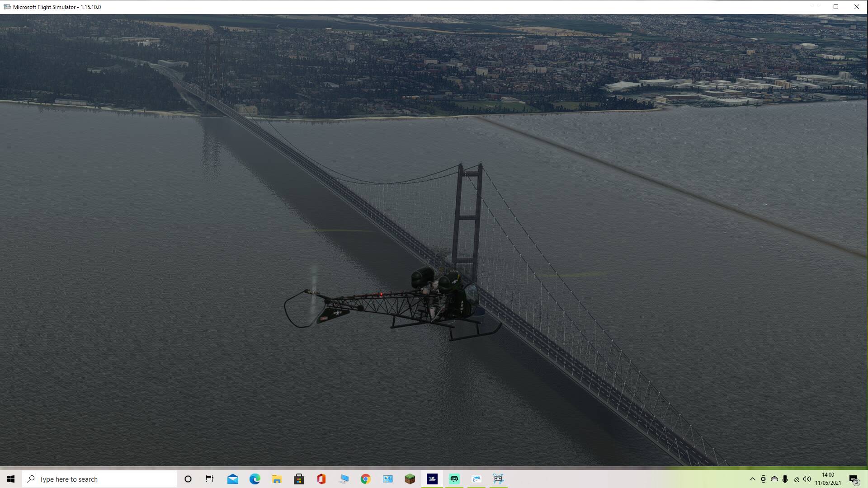Viewport: 868px width, 488px height.
Task: Open Cortana circle icon
Action: tap(188, 479)
